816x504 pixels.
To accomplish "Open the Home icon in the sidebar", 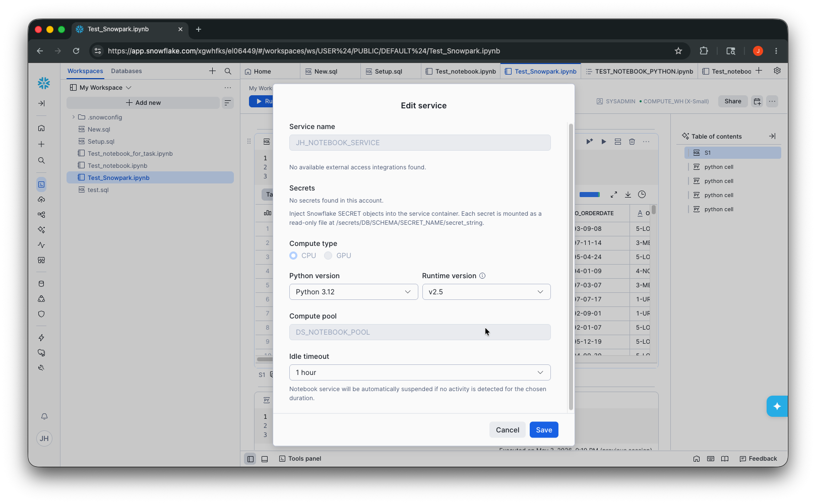I will [x=41, y=128].
